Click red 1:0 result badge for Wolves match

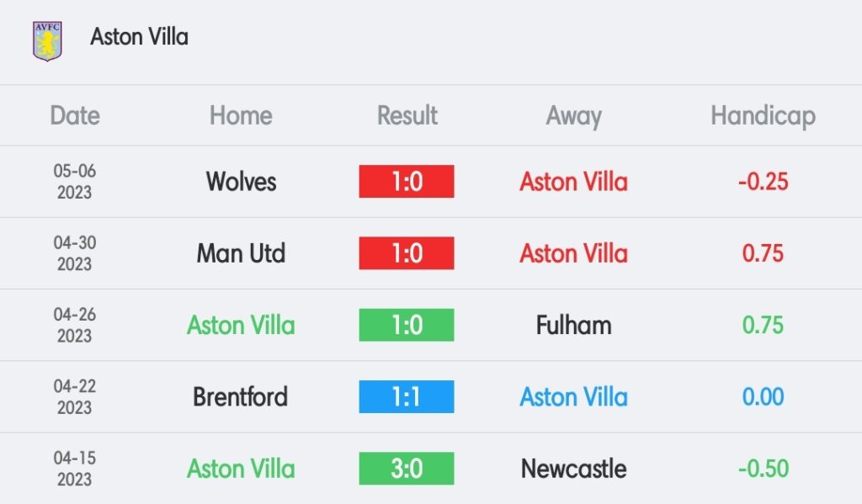click(x=407, y=182)
